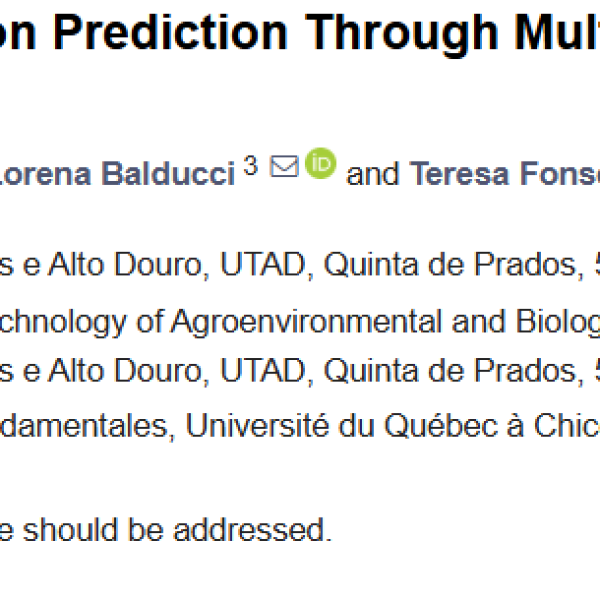Click the word Prediction in the title
This screenshot has width=600, height=600.
click(170, 33)
